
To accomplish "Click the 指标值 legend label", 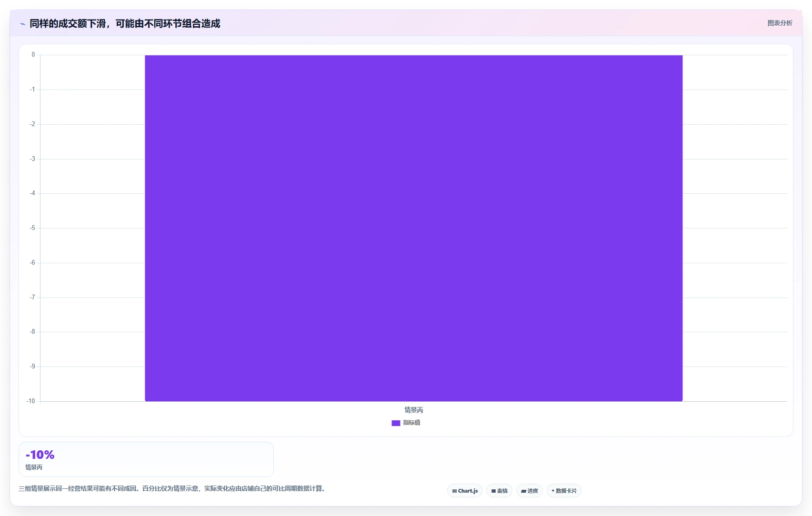I will 411,423.
